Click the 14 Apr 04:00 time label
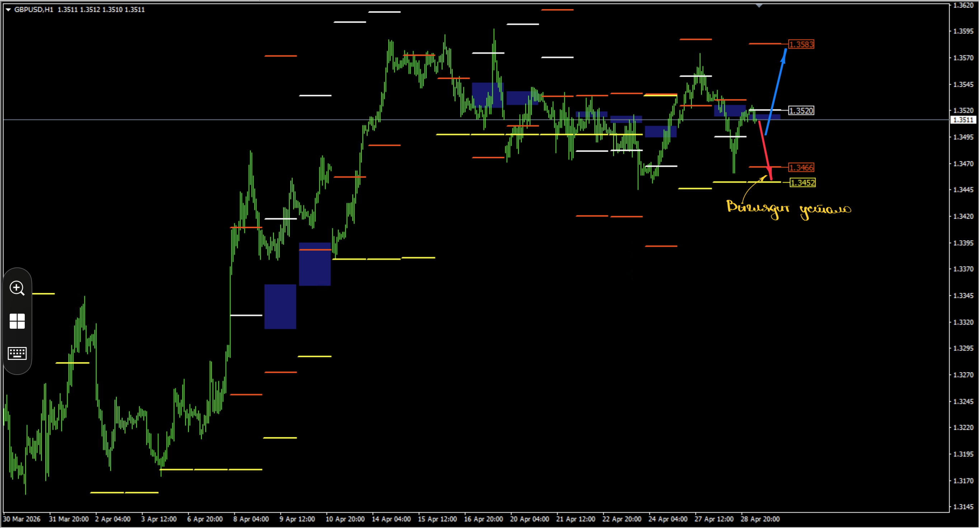Image resolution: width=980 pixels, height=528 pixels. [391, 519]
